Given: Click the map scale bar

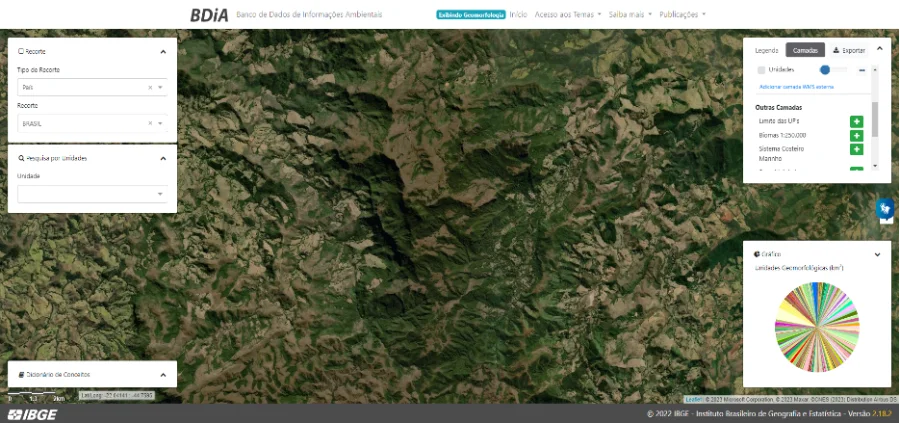Looking at the screenshot, I should point(36,395).
